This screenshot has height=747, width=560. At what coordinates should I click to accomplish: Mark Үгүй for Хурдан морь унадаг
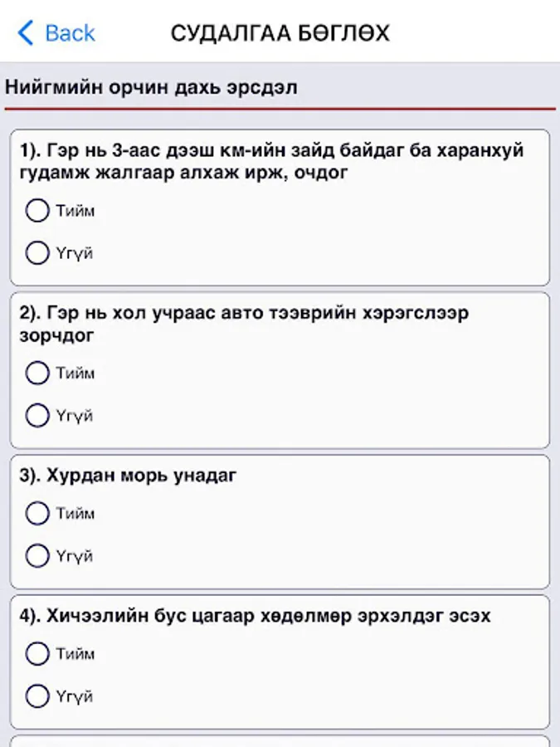(x=37, y=555)
